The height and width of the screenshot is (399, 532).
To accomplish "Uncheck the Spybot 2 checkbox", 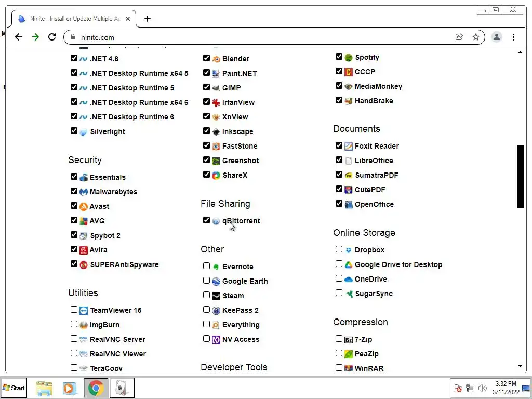I will pos(74,235).
